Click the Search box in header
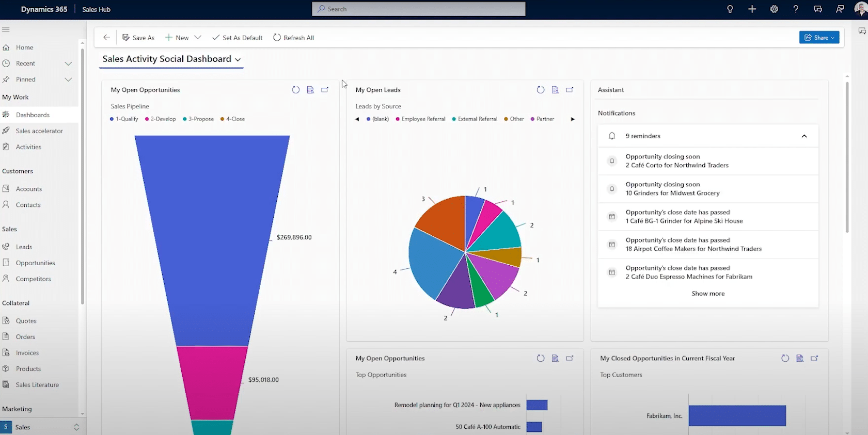The width and height of the screenshot is (868, 435). tap(419, 9)
